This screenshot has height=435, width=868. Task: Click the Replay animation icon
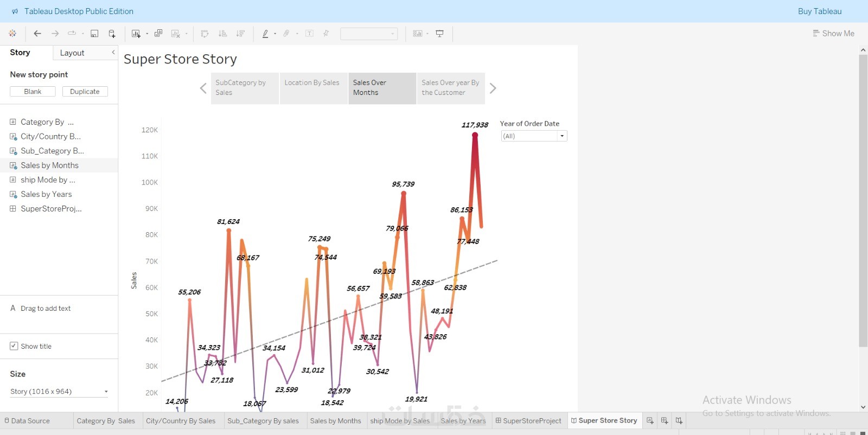pyautogui.click(x=72, y=34)
